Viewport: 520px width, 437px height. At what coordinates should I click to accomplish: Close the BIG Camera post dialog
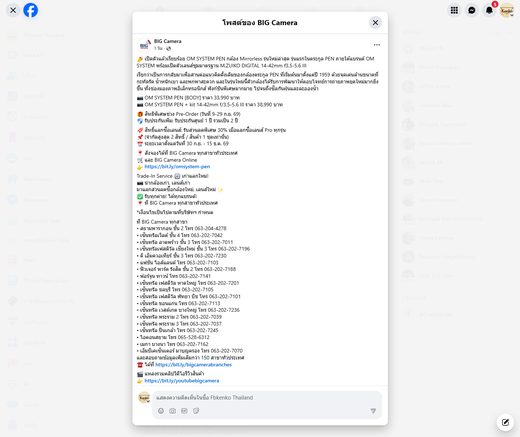(375, 23)
